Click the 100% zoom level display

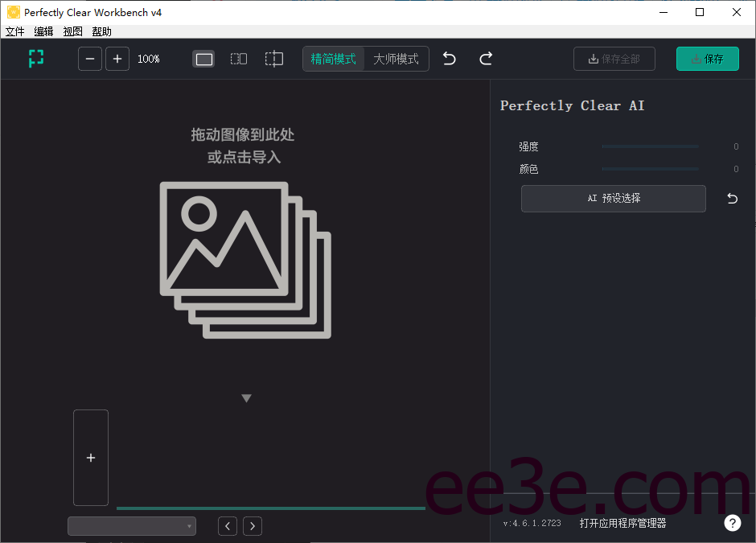[149, 58]
